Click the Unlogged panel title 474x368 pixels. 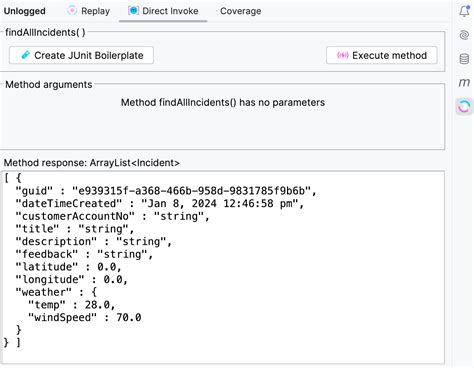(25, 11)
